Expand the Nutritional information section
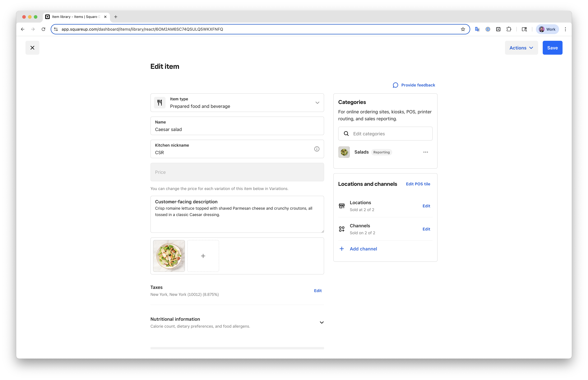The height and width of the screenshot is (380, 588). tap(321, 322)
